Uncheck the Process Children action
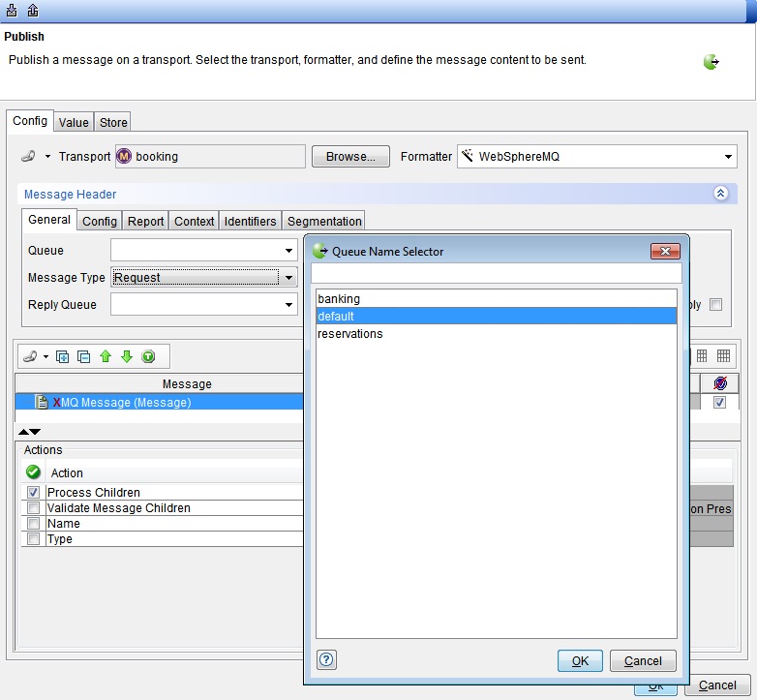Viewport: 757px width, 700px height. (x=34, y=493)
